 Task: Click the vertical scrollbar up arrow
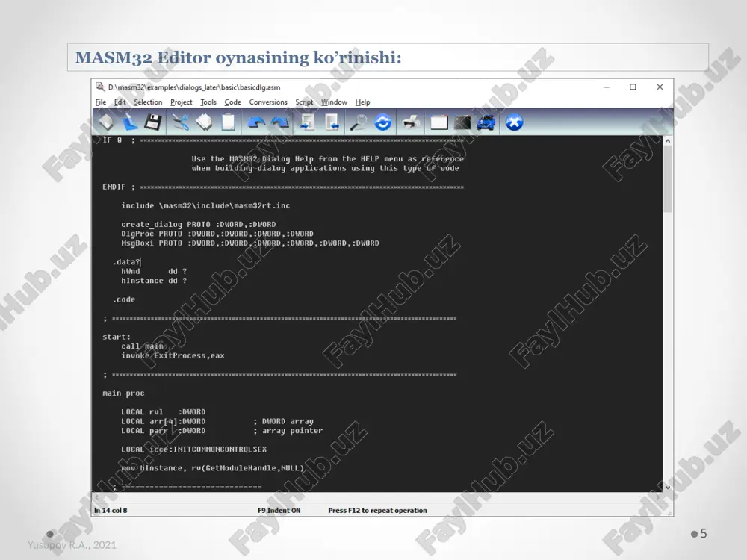coord(667,141)
